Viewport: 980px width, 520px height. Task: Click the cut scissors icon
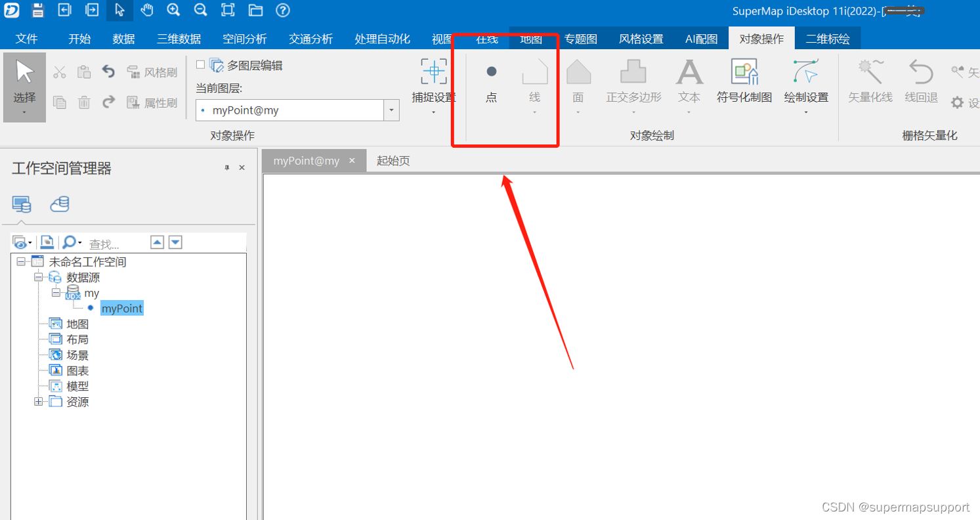pyautogui.click(x=60, y=72)
